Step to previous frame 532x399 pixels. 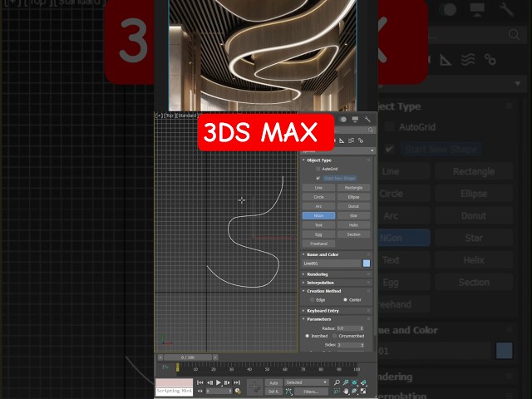tap(209, 382)
